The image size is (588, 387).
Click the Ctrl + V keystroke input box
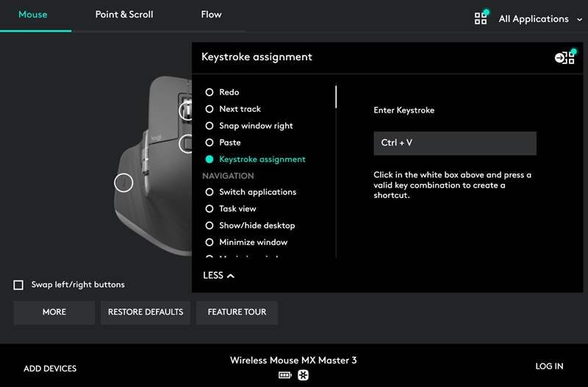pos(455,143)
